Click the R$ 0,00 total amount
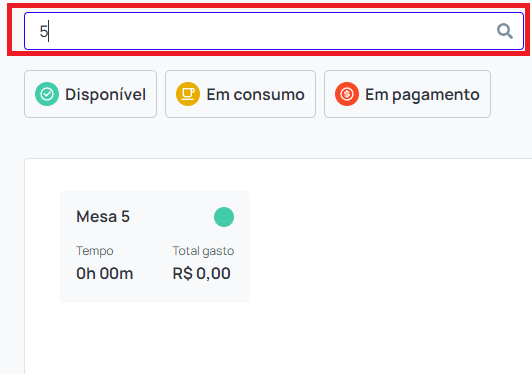Screen dimensions: 532x374 point(202,274)
